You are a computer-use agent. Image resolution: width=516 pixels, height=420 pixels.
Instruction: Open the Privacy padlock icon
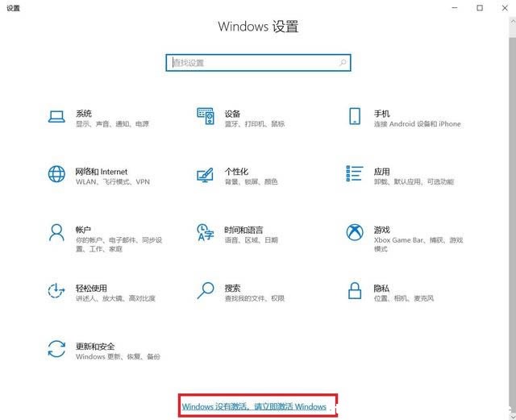point(355,290)
